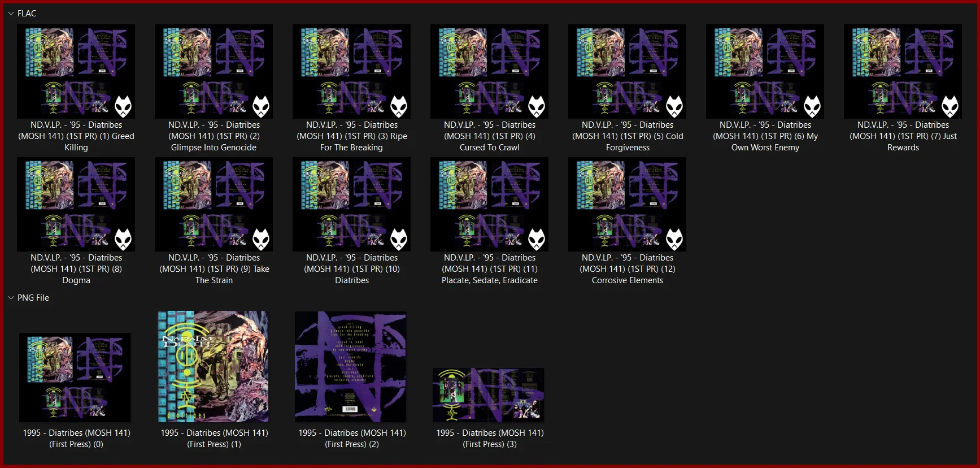Image resolution: width=980 pixels, height=468 pixels.
Task: Select the file name ending "(6) My Own Worst Enemy"
Action: point(765,136)
